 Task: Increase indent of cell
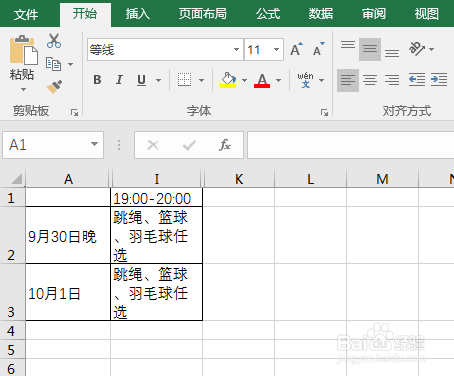pyautogui.click(x=439, y=80)
